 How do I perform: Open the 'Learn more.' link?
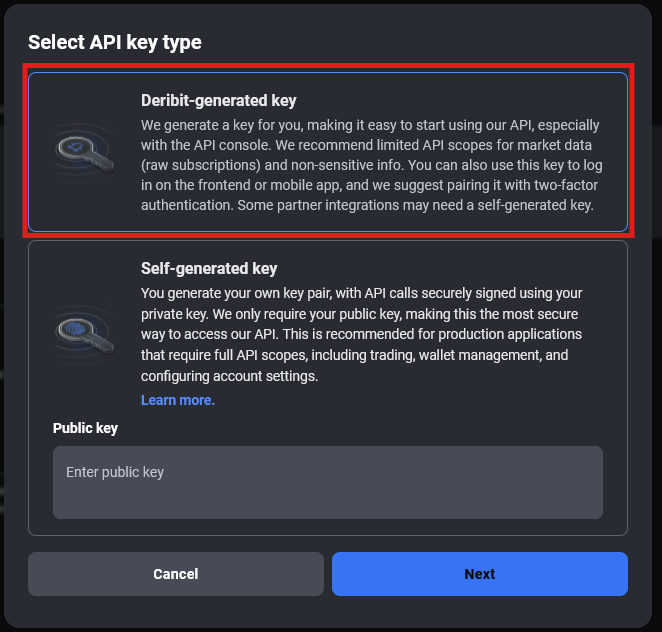click(x=178, y=400)
